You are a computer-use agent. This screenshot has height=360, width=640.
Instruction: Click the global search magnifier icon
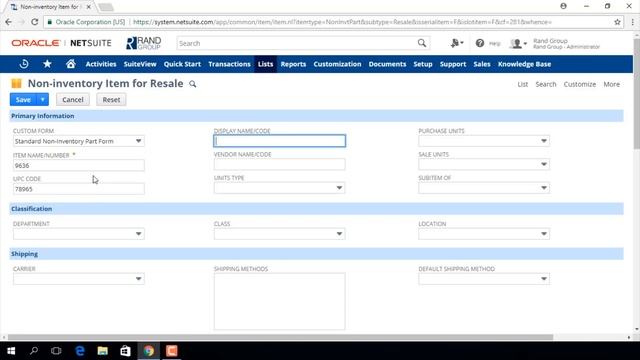(x=422, y=43)
